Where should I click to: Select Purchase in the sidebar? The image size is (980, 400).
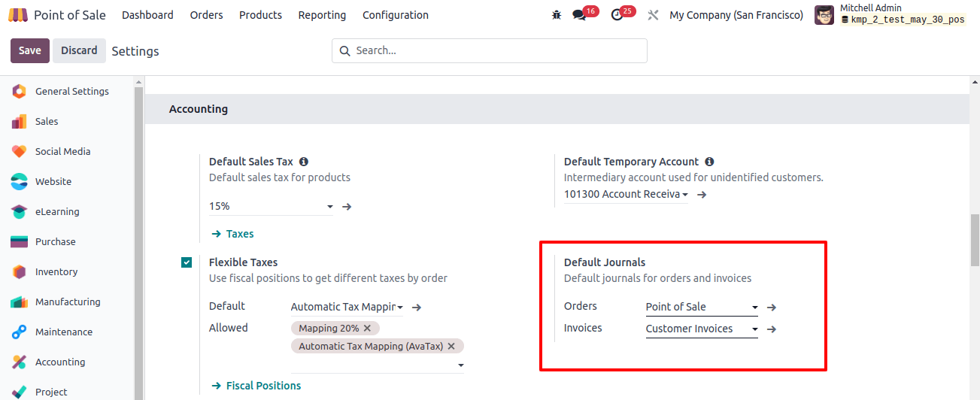point(56,241)
